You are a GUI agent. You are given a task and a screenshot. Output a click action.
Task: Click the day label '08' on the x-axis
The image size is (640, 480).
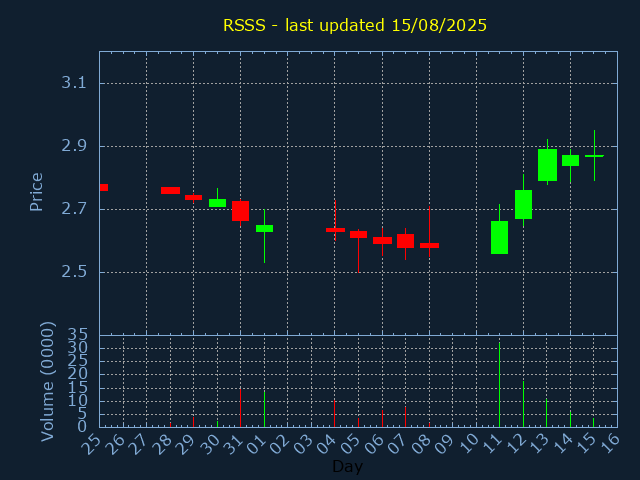[x=421, y=444]
